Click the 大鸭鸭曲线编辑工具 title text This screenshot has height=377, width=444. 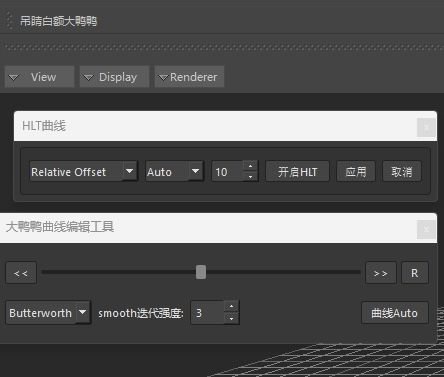60,227
